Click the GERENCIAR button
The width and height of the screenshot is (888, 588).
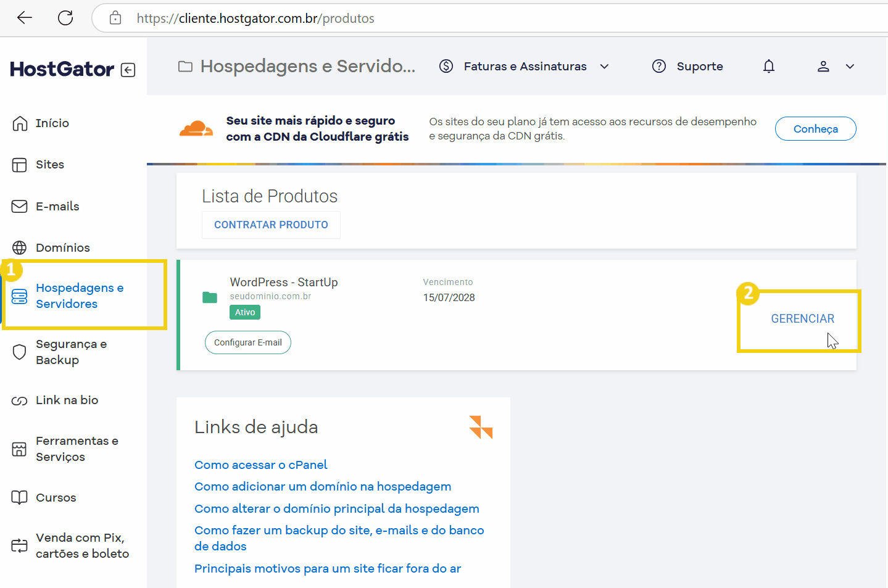tap(802, 318)
